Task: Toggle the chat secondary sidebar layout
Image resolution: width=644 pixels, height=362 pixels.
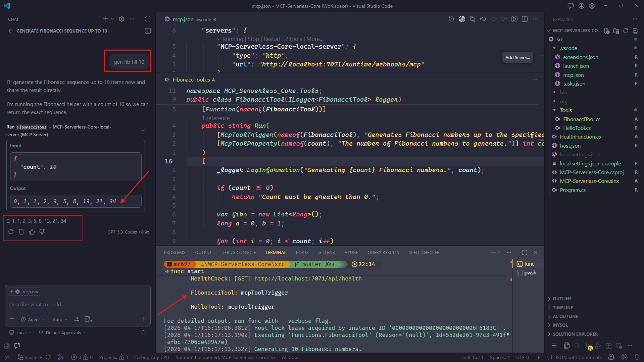Action: point(148,31)
